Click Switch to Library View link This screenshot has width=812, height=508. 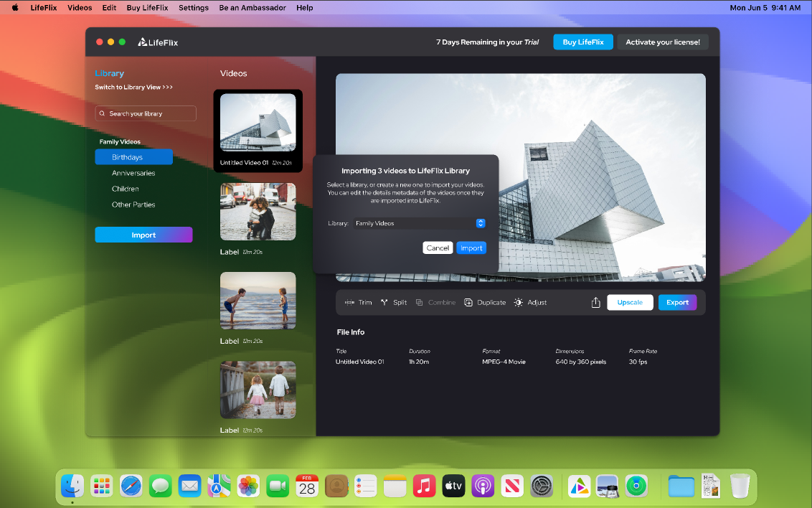click(x=133, y=87)
